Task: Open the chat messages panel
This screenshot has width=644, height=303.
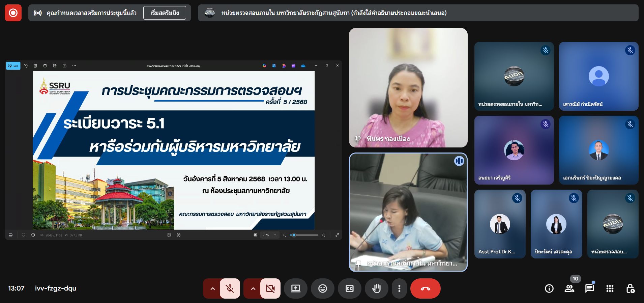Action: point(590,288)
